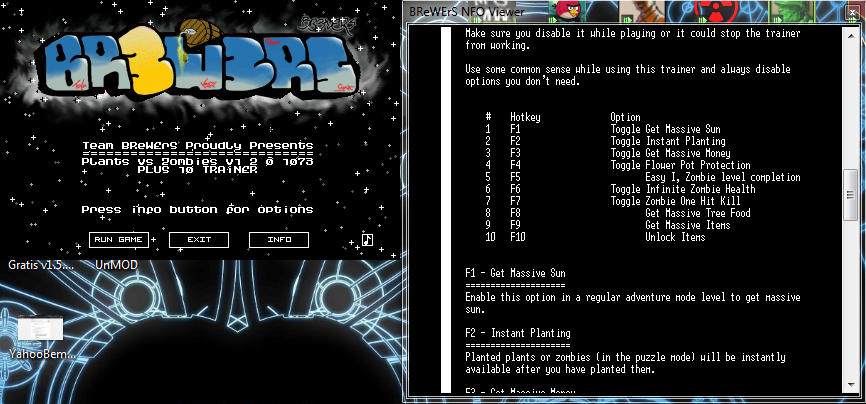Image resolution: width=866 pixels, height=404 pixels.
Task: Click 'Use some common sense' paragraph
Action: pos(627,76)
